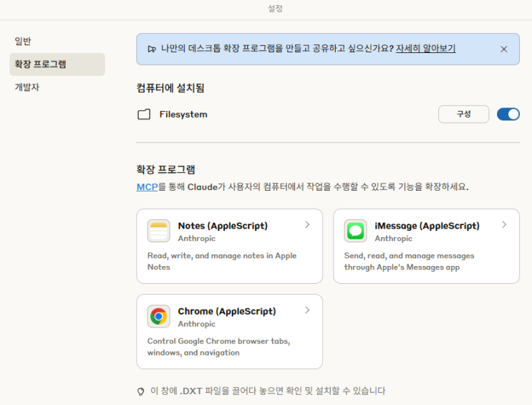
Task: Expand the Chrome (AppleScript) card chevron
Action: pyautogui.click(x=307, y=310)
